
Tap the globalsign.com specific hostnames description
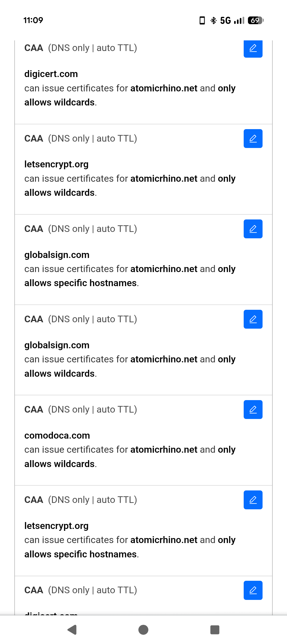coord(130,276)
